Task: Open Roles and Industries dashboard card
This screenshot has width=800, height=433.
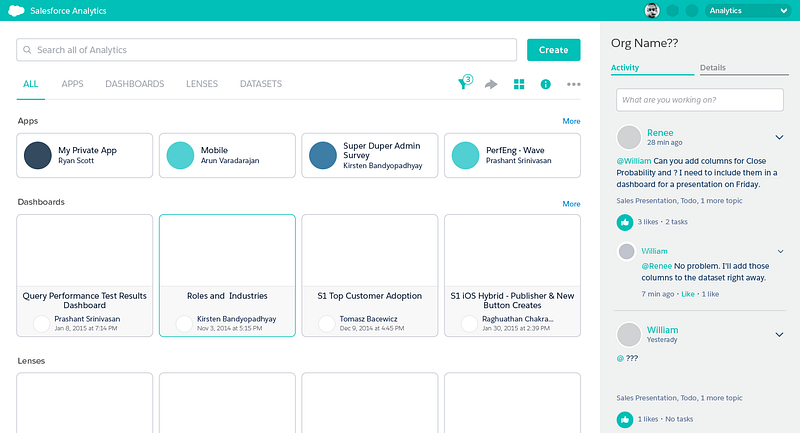Action: point(227,275)
